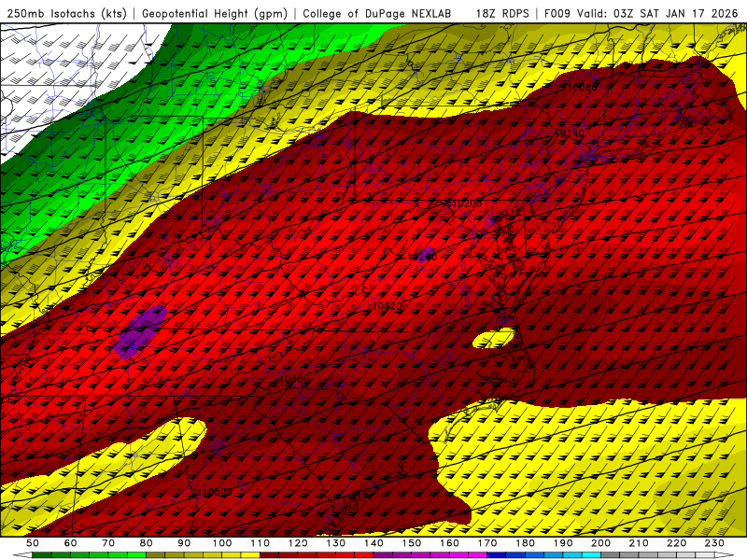
Task: Click the 210 value on the color scale
Action: click(x=639, y=543)
